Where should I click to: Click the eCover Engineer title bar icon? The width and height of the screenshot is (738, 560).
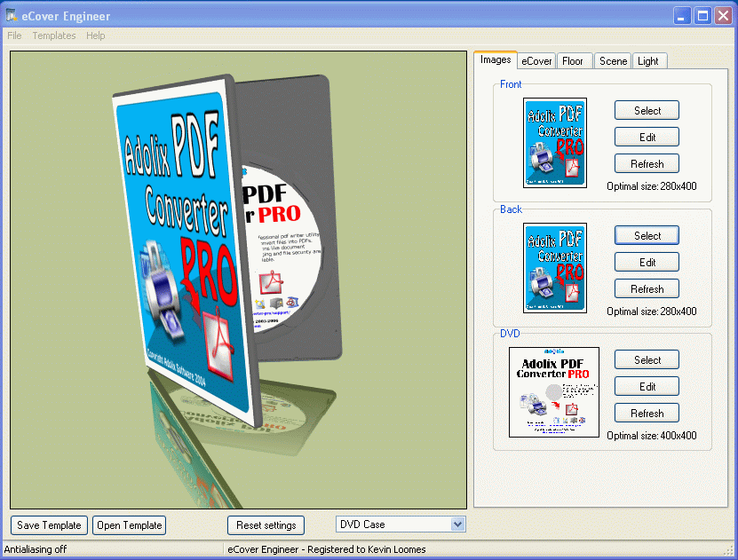(x=12, y=15)
